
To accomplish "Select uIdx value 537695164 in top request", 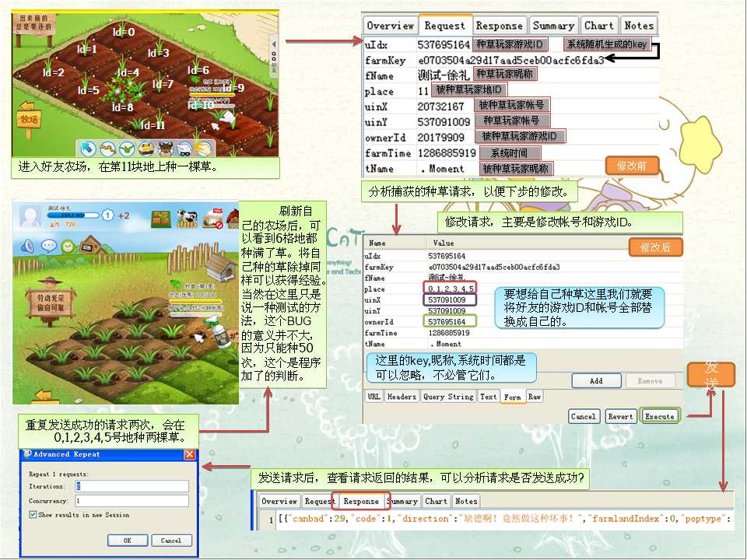I will pyautogui.click(x=444, y=45).
